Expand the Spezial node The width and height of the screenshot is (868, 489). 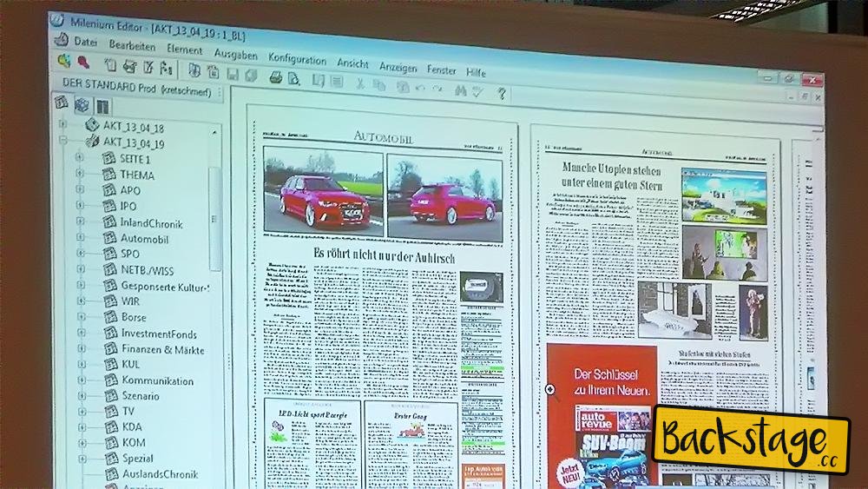pyautogui.click(x=82, y=459)
